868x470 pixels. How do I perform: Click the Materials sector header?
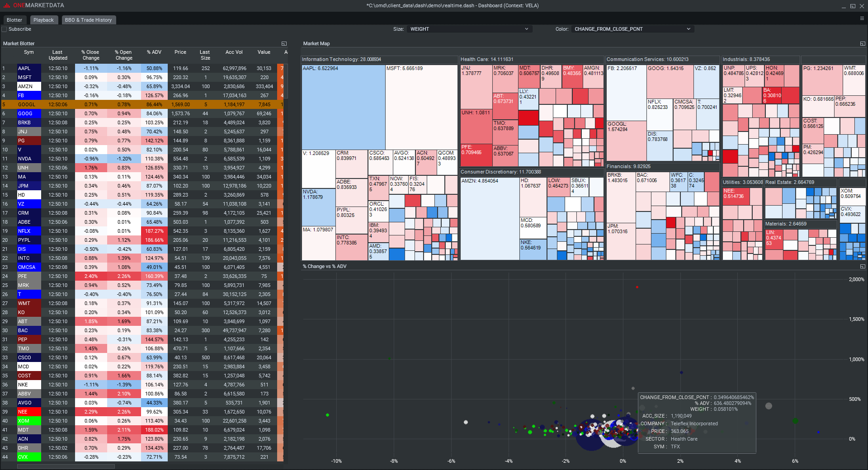(x=801, y=224)
